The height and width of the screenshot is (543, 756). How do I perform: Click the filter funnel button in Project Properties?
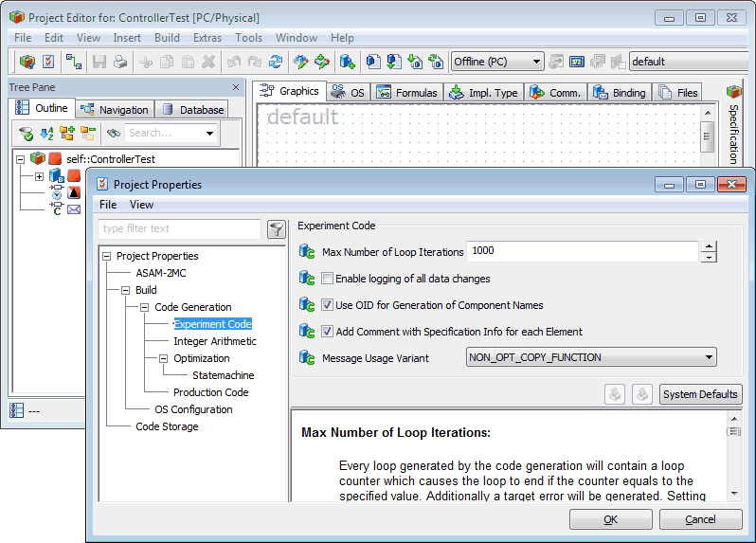[x=277, y=229]
